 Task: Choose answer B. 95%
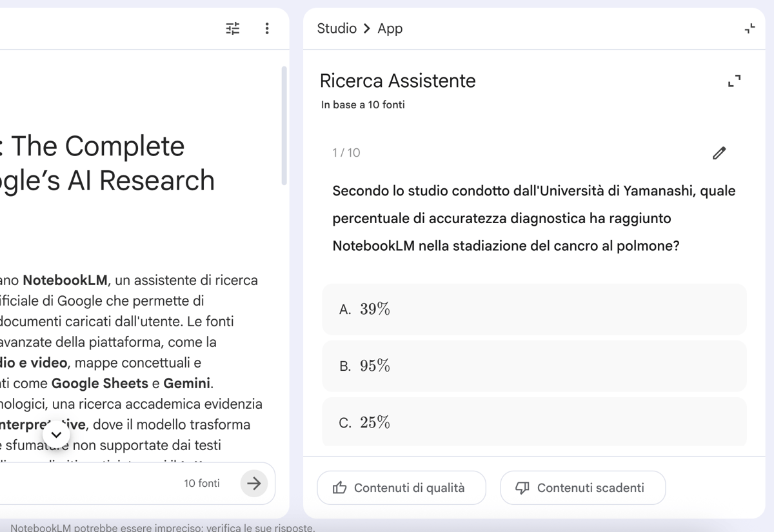534,366
